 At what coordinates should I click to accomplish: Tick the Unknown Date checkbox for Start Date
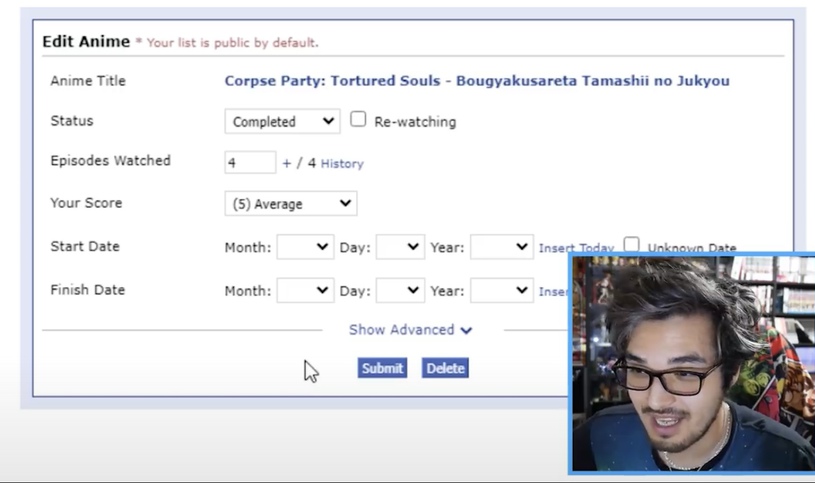click(631, 245)
